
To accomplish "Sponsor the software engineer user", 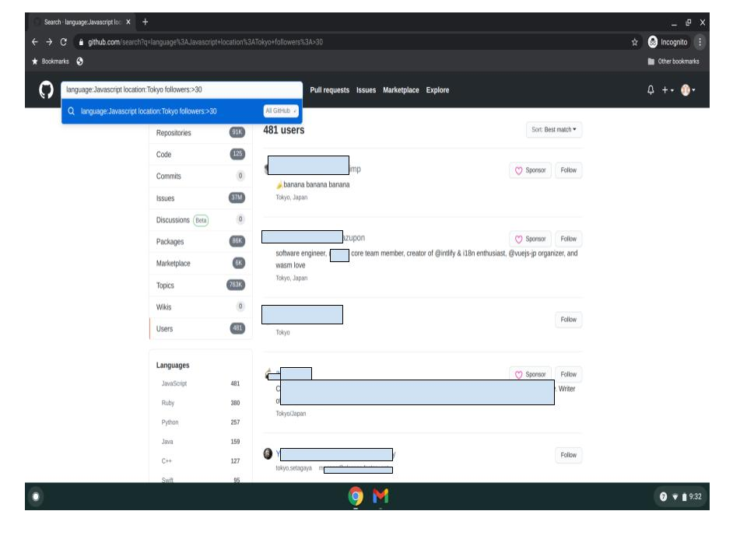I will tap(530, 239).
